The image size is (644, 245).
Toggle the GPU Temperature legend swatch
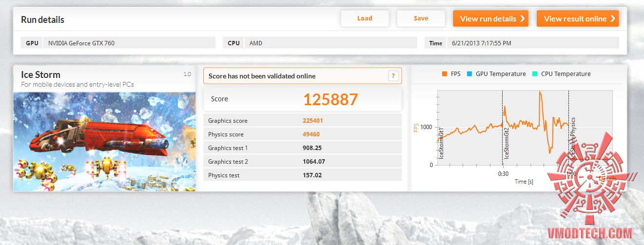pos(469,74)
